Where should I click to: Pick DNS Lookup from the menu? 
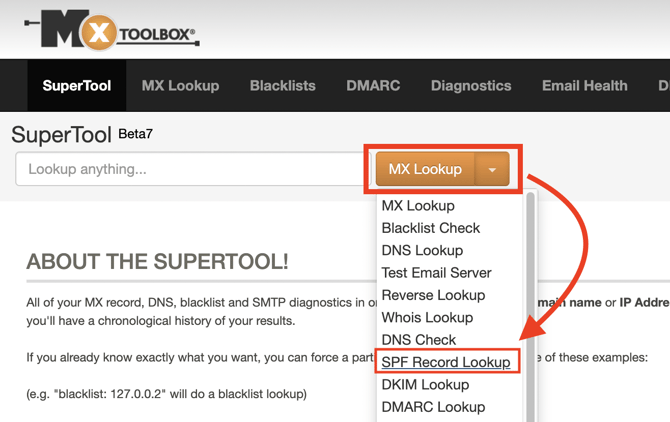pyautogui.click(x=422, y=250)
